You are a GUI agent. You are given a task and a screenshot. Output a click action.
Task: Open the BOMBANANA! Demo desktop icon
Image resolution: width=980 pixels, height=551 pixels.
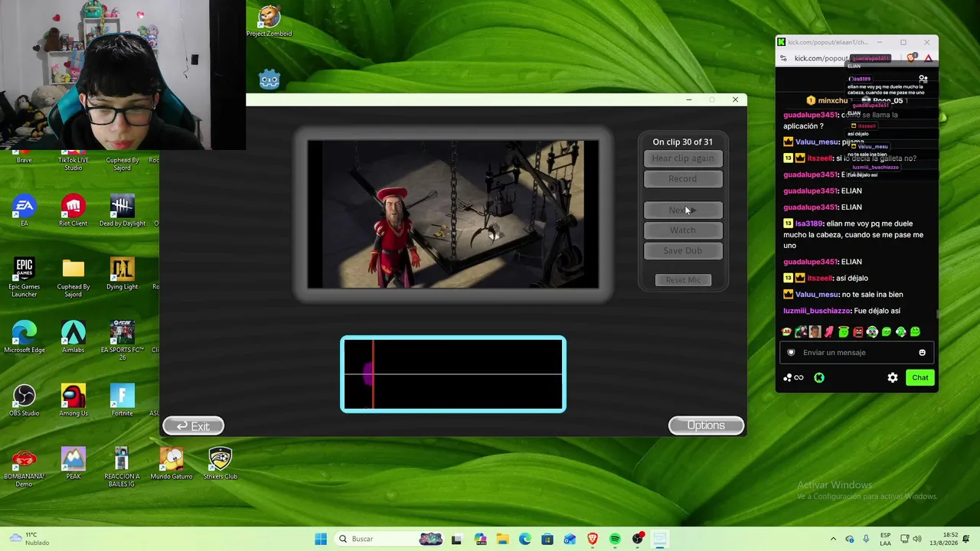click(24, 468)
